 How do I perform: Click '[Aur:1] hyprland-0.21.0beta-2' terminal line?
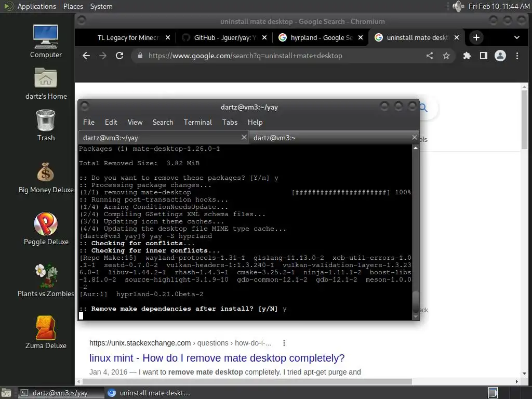tap(141, 294)
